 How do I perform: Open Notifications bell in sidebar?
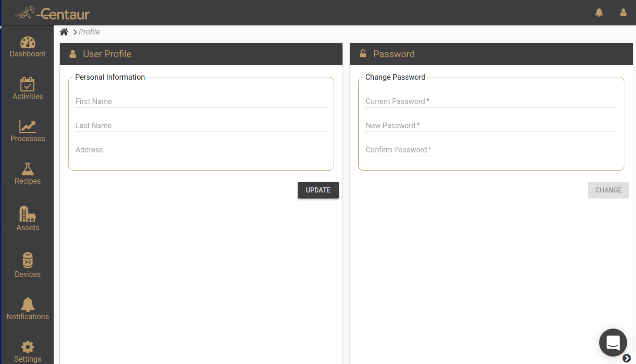28,304
